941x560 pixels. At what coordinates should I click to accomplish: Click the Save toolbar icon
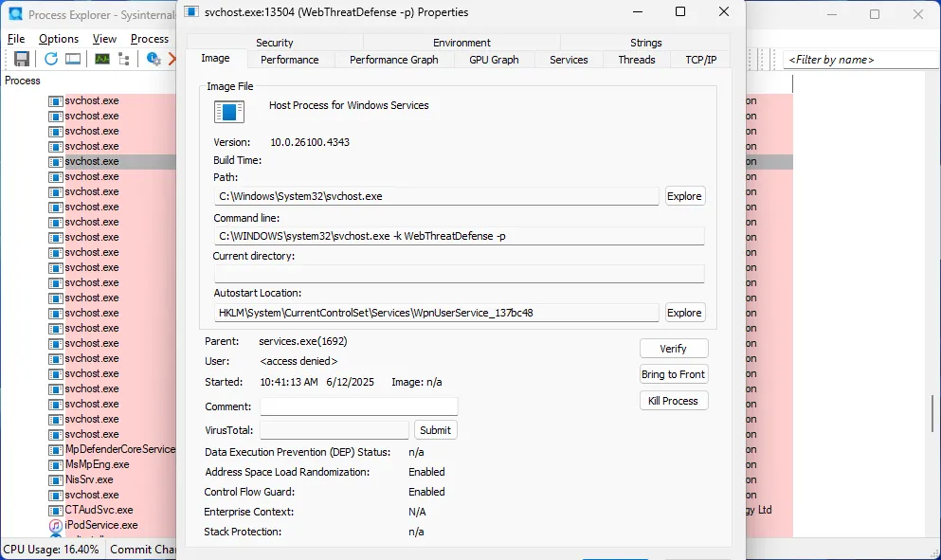point(22,59)
